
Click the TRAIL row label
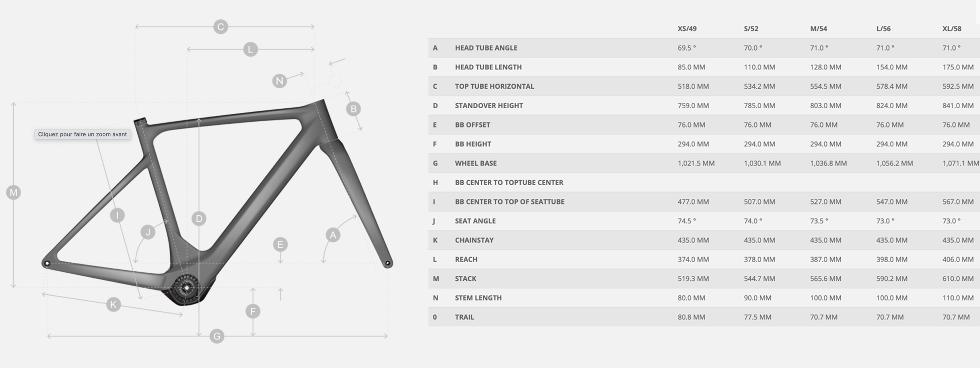pyautogui.click(x=464, y=317)
